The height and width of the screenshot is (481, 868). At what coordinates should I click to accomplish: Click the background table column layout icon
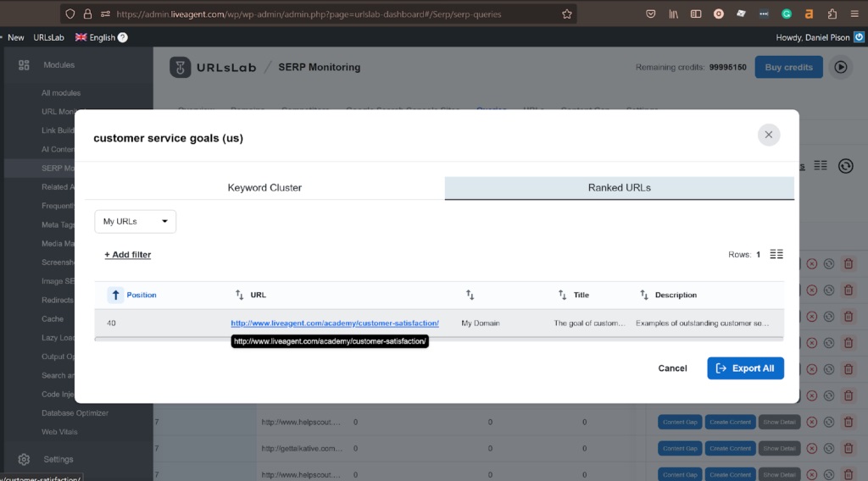pyautogui.click(x=821, y=165)
